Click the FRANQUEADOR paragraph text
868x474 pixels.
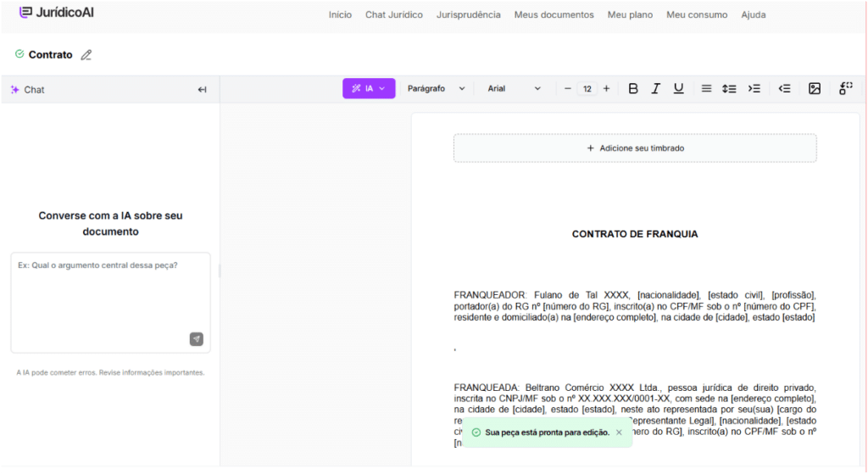click(635, 306)
